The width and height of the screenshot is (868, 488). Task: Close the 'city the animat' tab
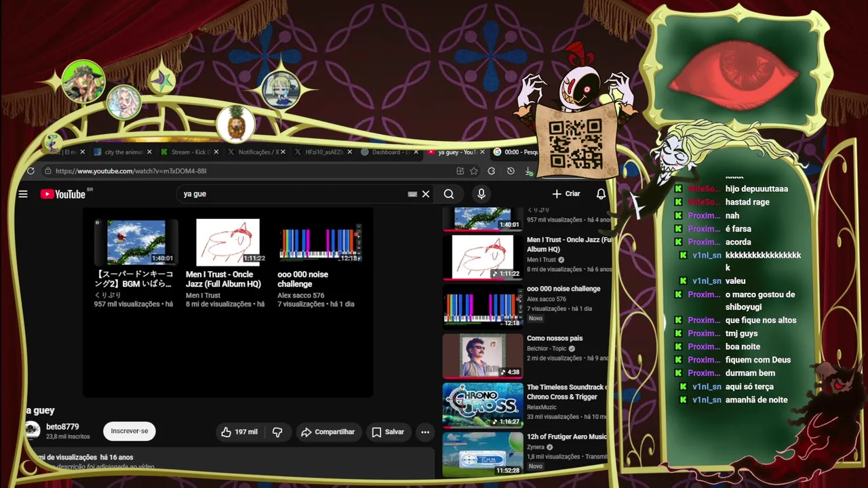(149, 152)
